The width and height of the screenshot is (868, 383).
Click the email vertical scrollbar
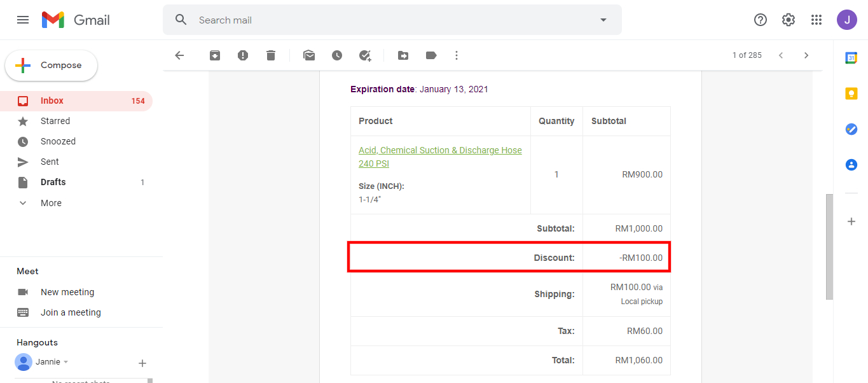pyautogui.click(x=829, y=246)
